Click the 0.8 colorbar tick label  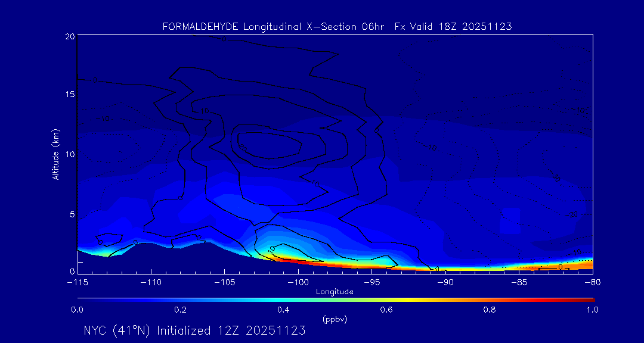[490, 310]
